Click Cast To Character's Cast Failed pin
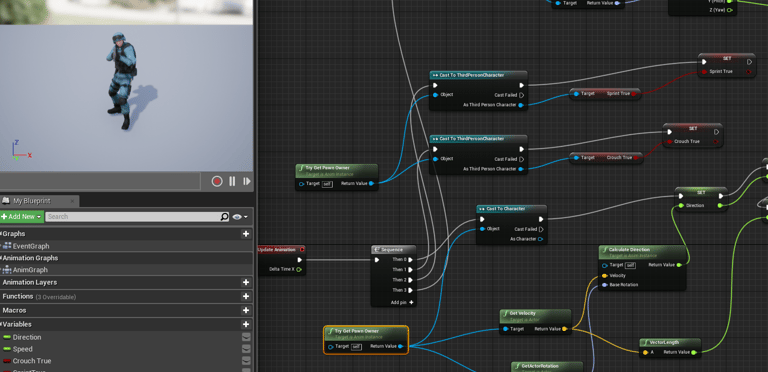 click(x=541, y=229)
